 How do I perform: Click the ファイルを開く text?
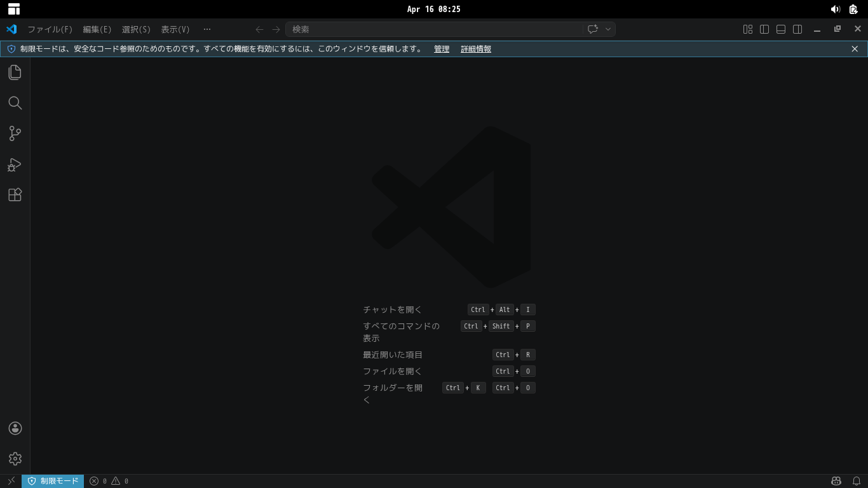pos(392,371)
